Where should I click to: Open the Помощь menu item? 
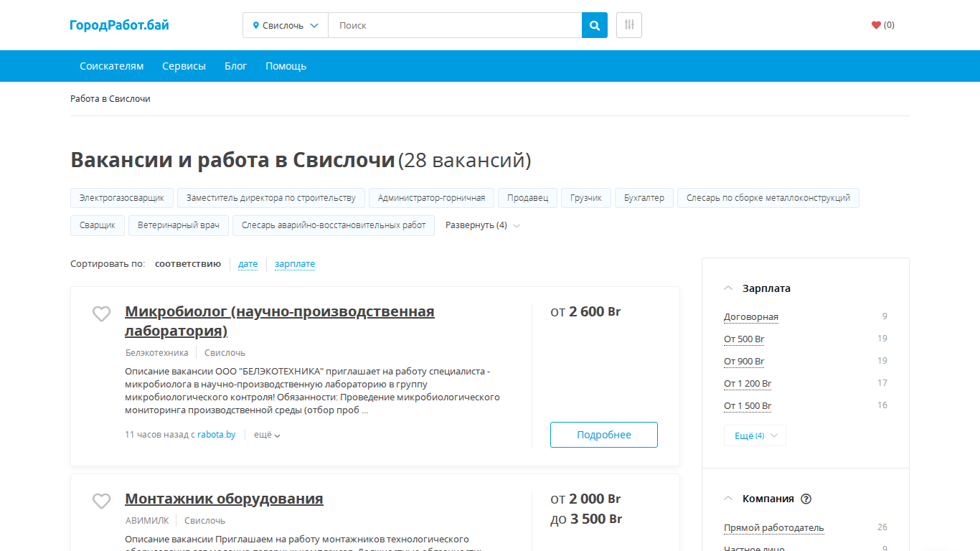click(286, 66)
